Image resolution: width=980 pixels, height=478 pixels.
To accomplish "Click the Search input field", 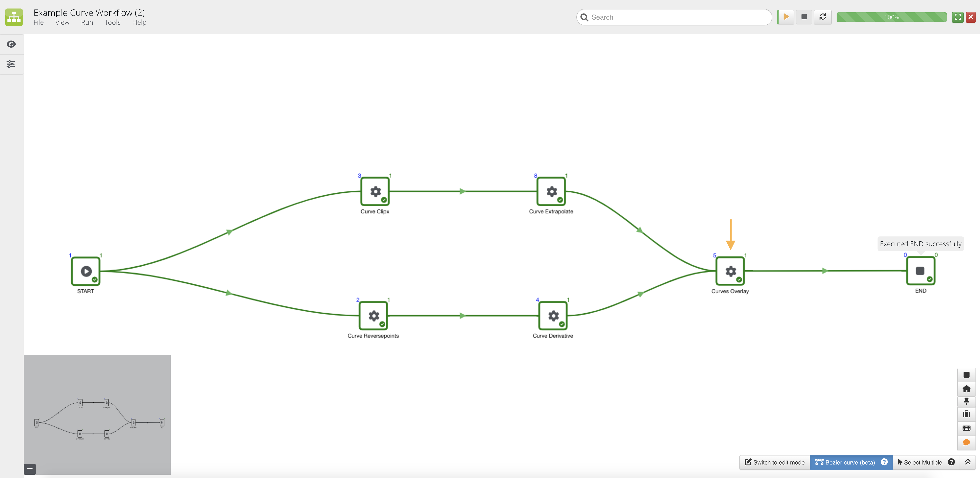I will tap(674, 17).
